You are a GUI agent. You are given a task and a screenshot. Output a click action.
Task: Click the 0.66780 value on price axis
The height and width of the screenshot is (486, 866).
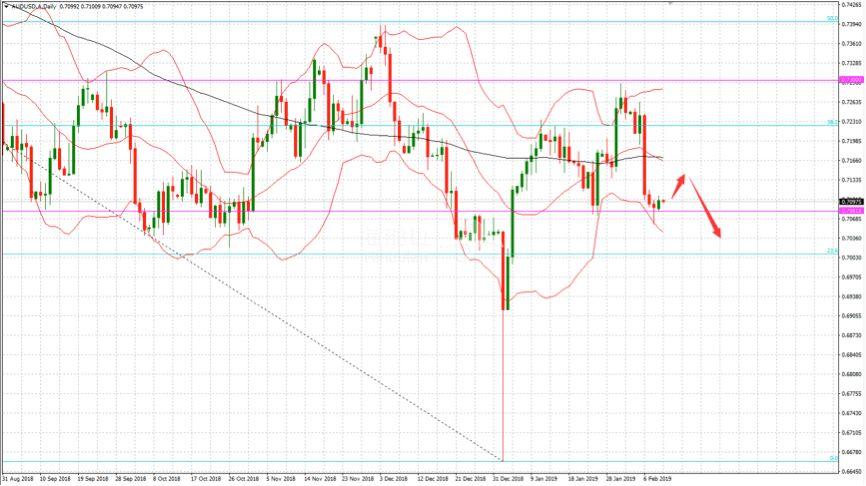click(851, 451)
